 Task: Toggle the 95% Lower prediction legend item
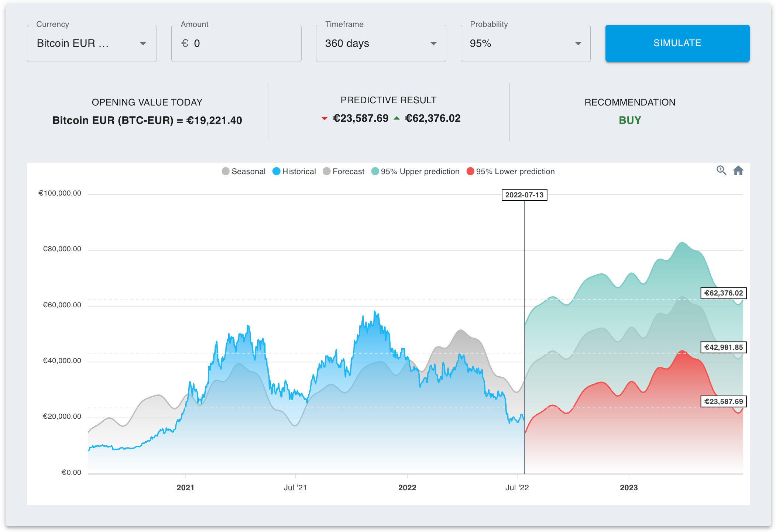pos(511,172)
